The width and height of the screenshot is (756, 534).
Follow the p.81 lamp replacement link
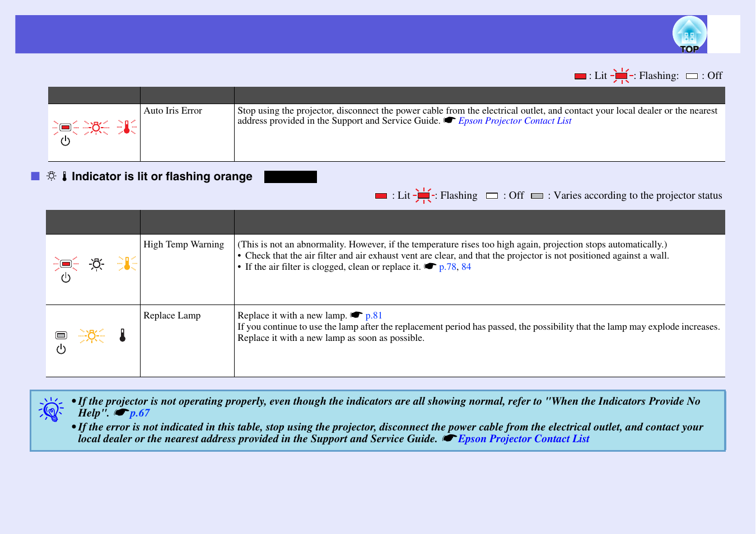pos(374,316)
